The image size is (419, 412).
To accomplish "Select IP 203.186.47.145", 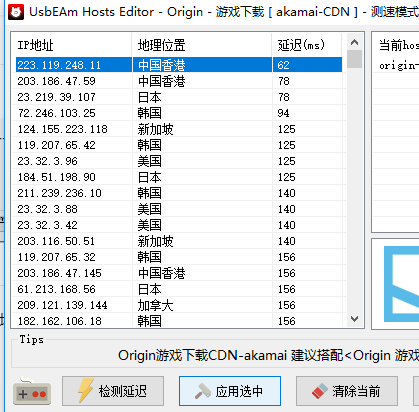I will tap(59, 273).
